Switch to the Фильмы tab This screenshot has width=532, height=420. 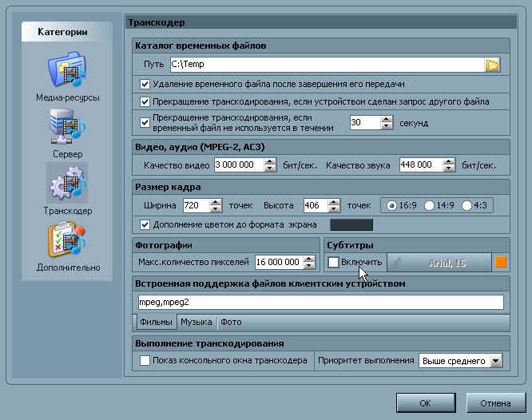[157, 322]
